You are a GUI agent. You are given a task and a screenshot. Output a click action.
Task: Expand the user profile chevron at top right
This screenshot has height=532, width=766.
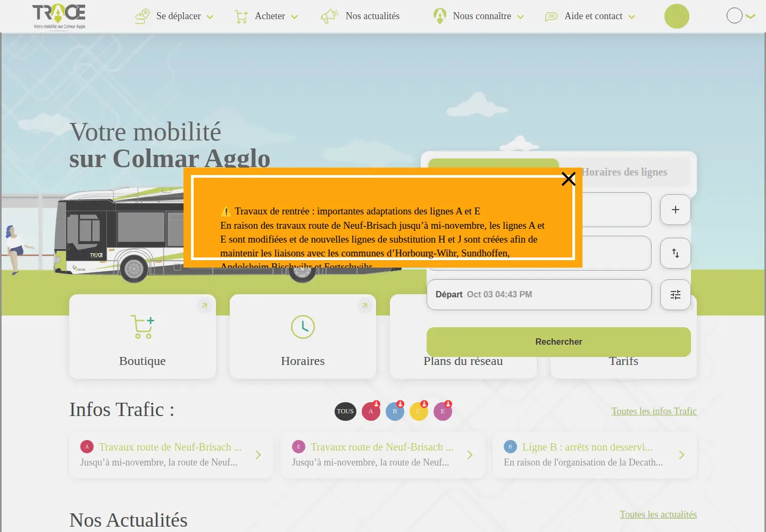pyautogui.click(x=751, y=16)
